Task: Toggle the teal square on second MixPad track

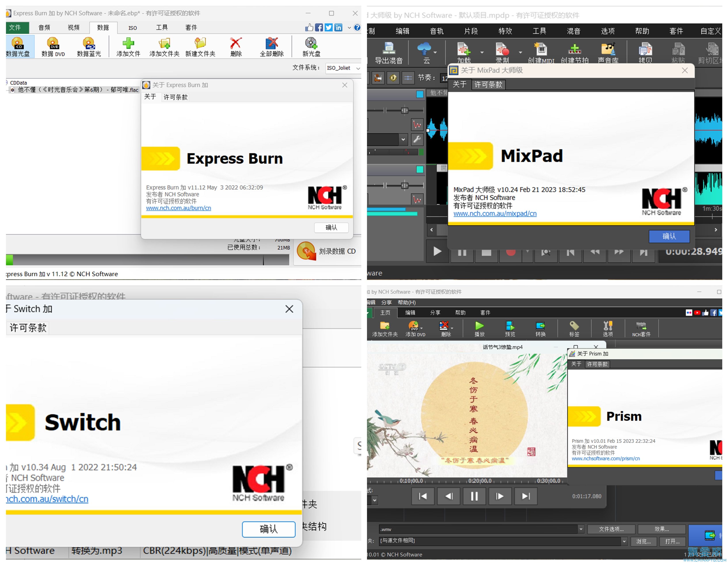Action: click(x=420, y=169)
